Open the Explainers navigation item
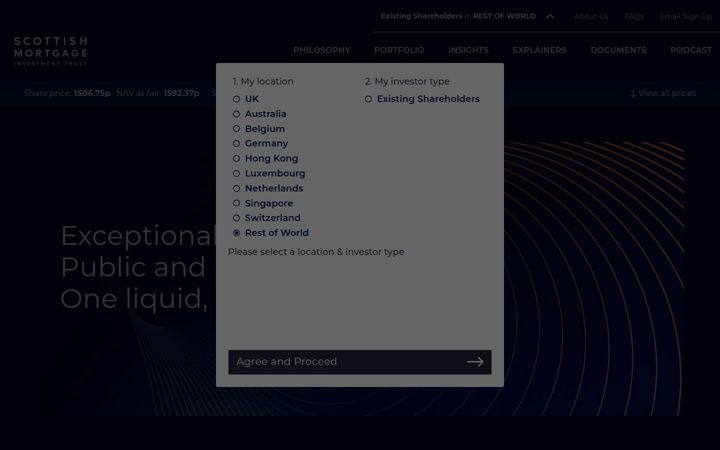720x450 pixels. [539, 50]
